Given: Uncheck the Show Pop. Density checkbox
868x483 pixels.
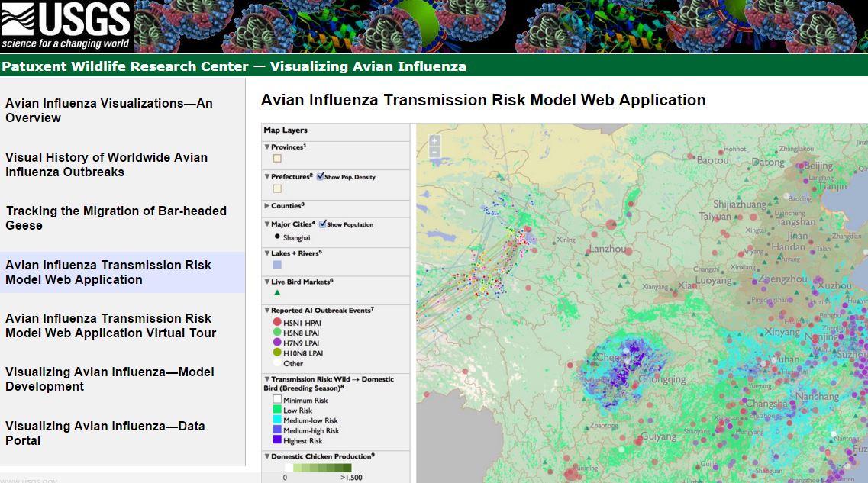Looking at the screenshot, I should [321, 177].
